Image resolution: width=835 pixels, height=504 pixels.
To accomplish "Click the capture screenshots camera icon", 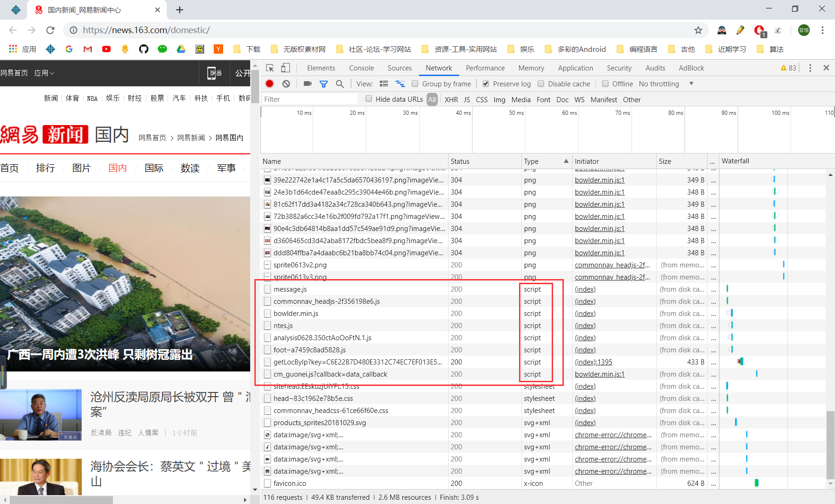I will coord(308,84).
